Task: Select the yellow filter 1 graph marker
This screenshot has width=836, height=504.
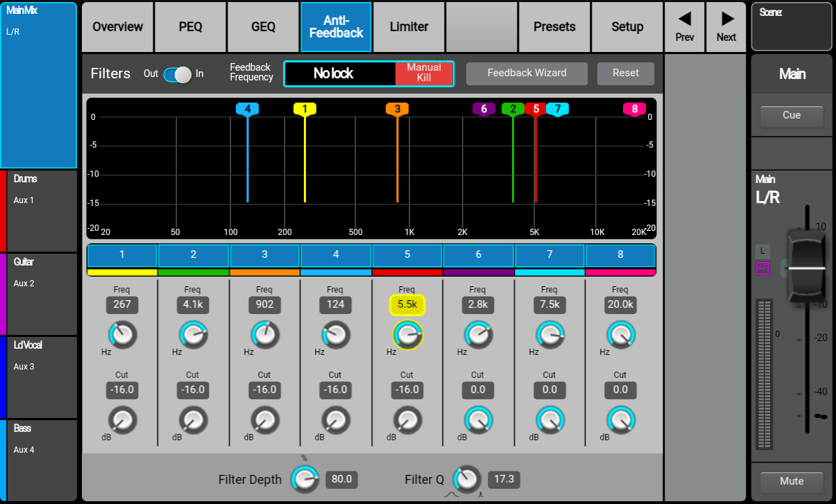Action: point(305,109)
